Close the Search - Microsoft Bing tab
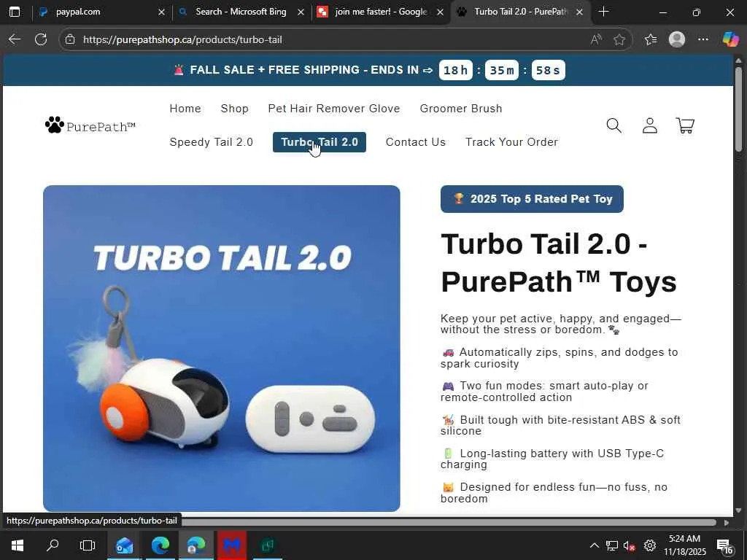 (x=301, y=12)
